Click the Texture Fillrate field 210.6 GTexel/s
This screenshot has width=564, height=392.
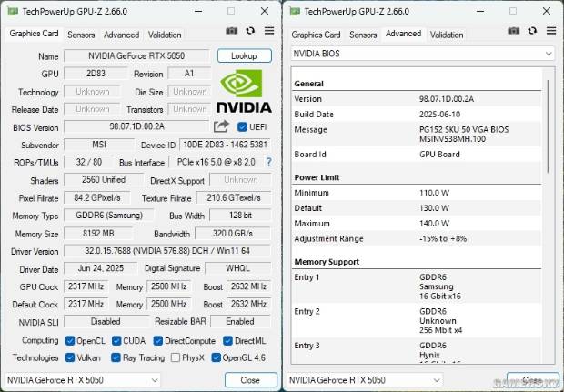pyautogui.click(x=234, y=197)
